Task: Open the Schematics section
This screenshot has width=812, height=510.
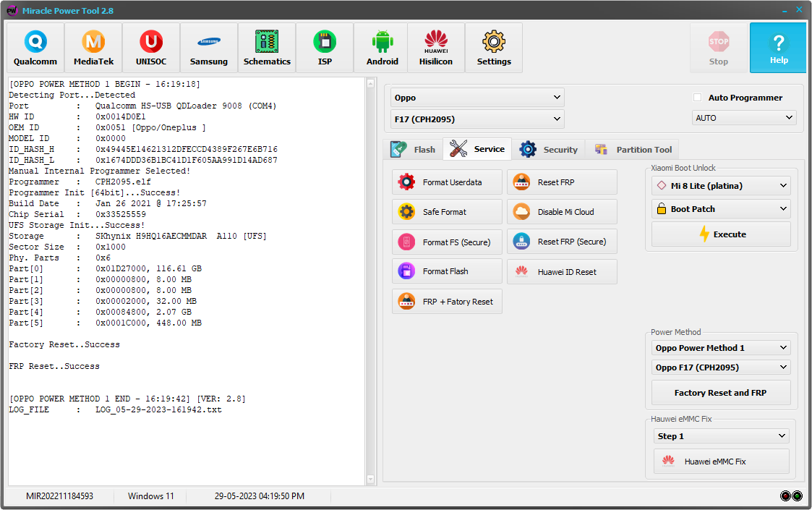Action: tap(267, 48)
